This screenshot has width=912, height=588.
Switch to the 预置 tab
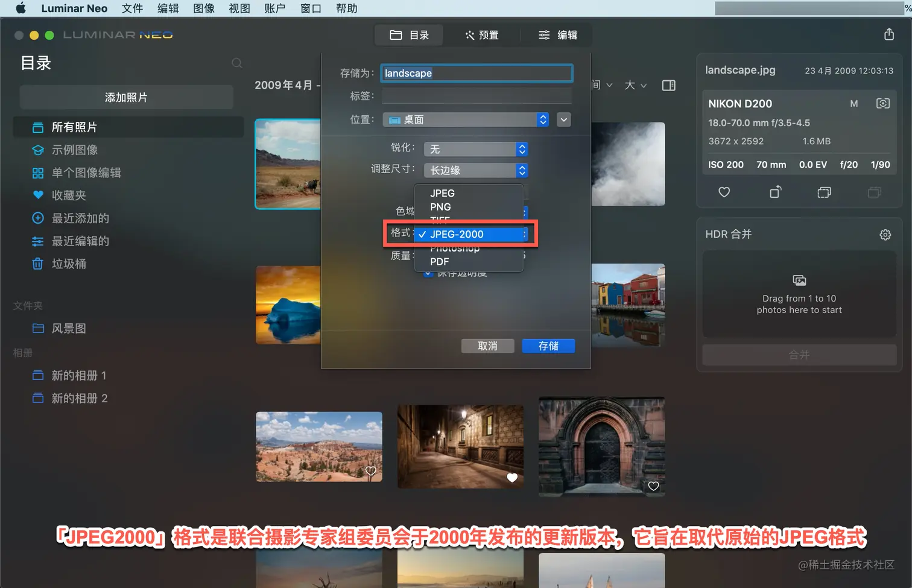pyautogui.click(x=481, y=35)
